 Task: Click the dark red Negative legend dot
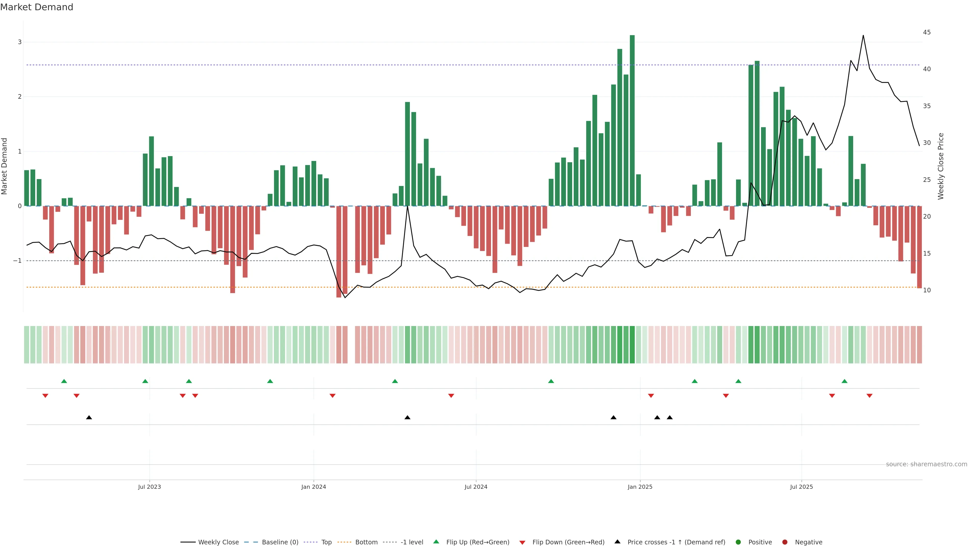click(x=785, y=542)
